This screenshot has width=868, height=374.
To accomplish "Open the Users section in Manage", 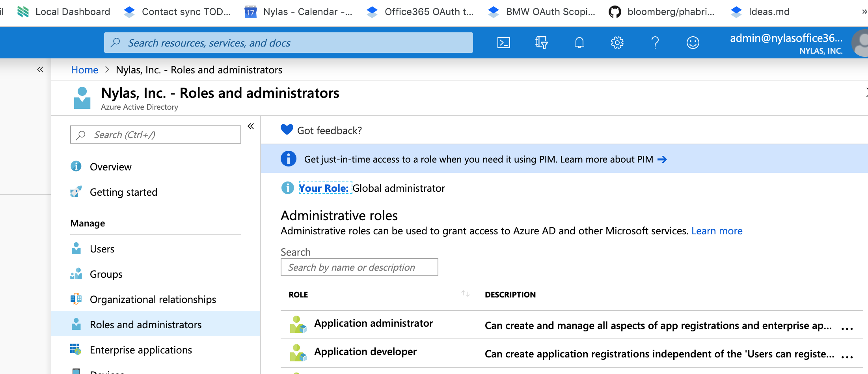I will pyautogui.click(x=102, y=249).
